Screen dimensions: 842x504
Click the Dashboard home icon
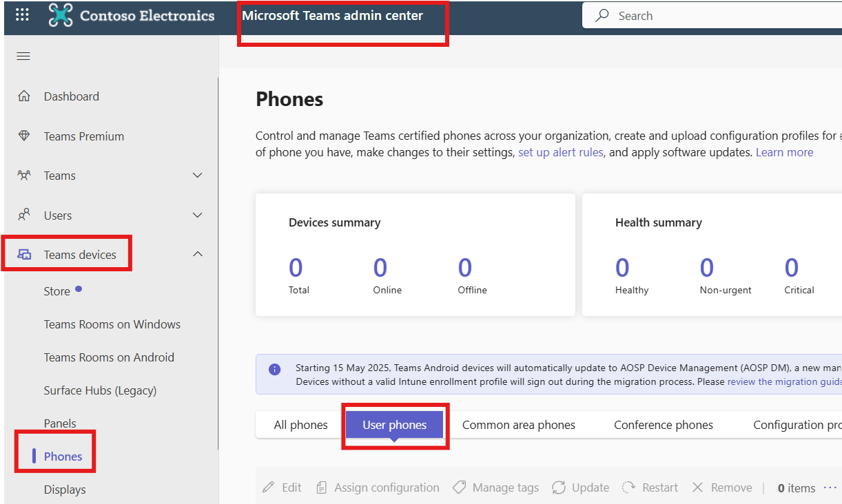[x=24, y=96]
